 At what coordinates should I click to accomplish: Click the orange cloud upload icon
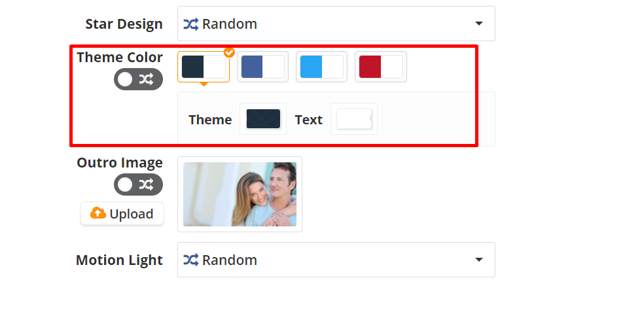click(x=98, y=213)
